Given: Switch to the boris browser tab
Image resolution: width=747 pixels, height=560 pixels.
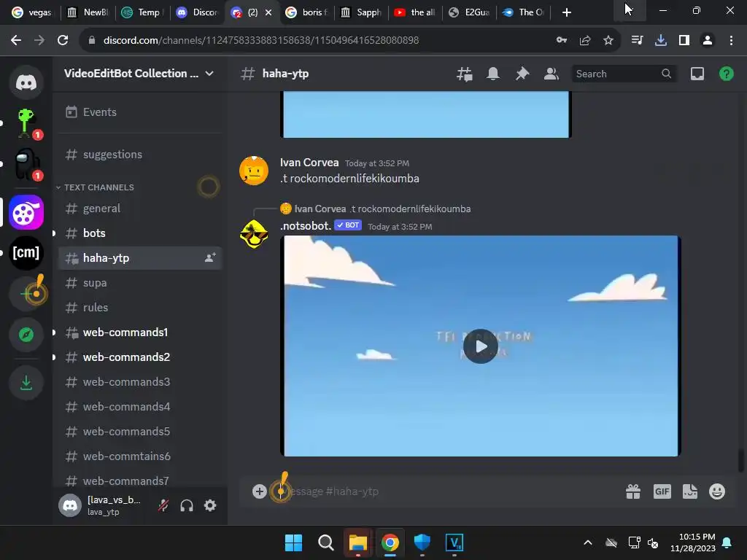Looking at the screenshot, I should click(x=307, y=12).
